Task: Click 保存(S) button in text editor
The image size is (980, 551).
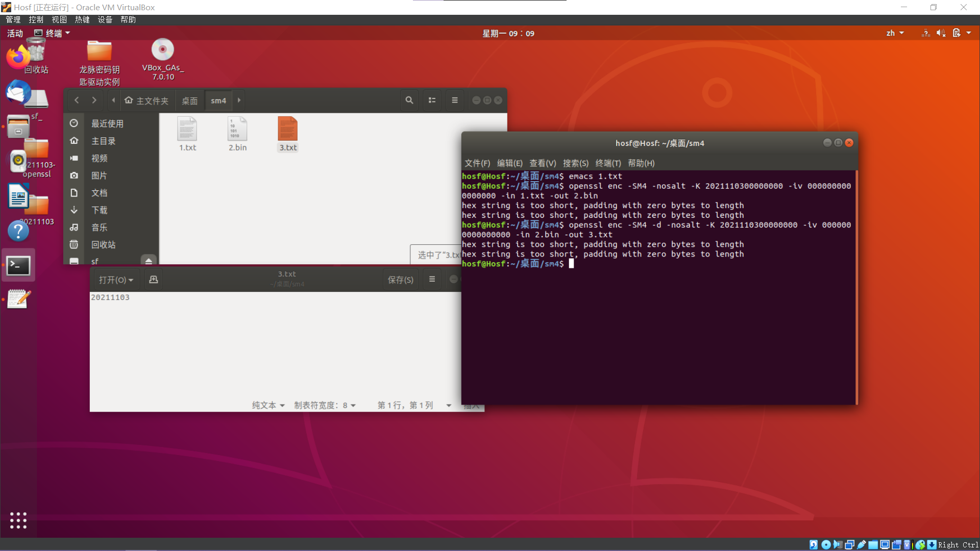Action: 400,280
